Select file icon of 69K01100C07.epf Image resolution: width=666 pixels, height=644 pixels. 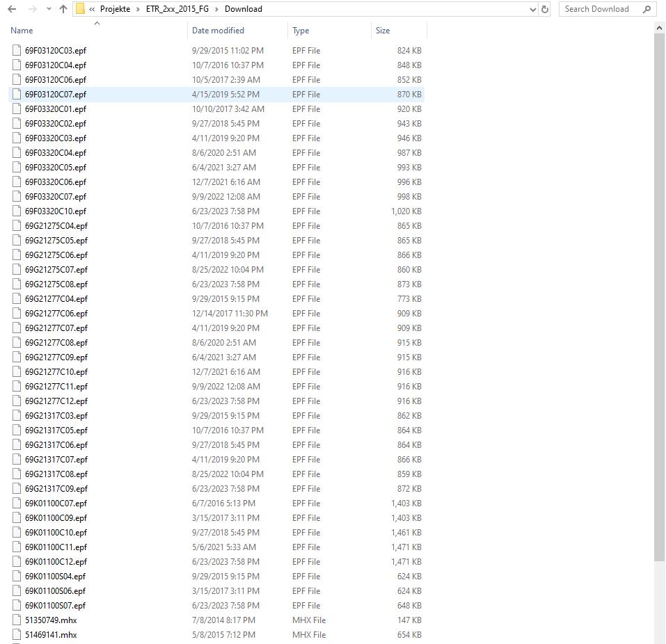(x=17, y=503)
